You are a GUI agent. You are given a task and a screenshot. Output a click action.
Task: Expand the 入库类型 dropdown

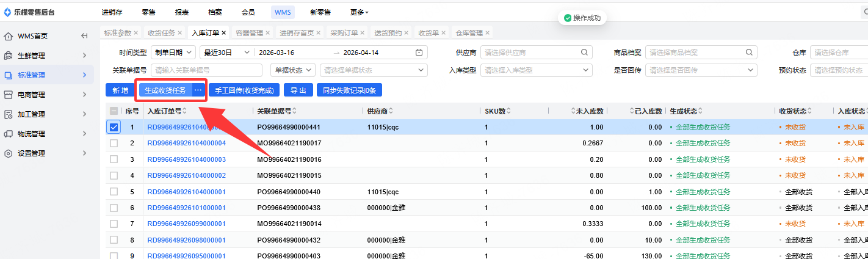click(535, 70)
